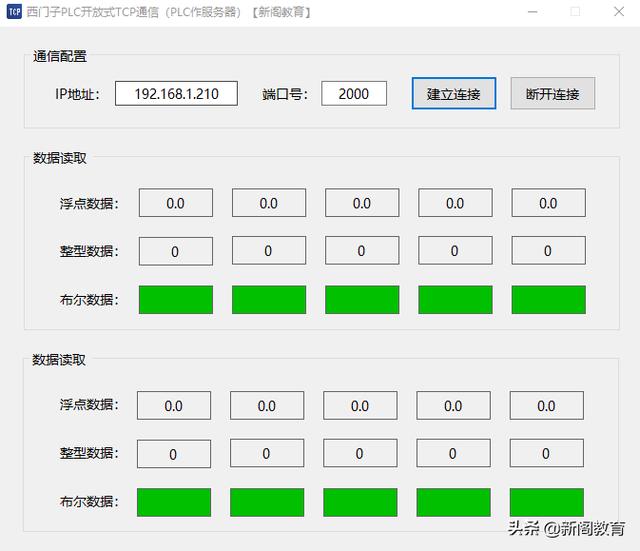Click lower group's 整型数据: label
640x551 pixels.
(89, 453)
